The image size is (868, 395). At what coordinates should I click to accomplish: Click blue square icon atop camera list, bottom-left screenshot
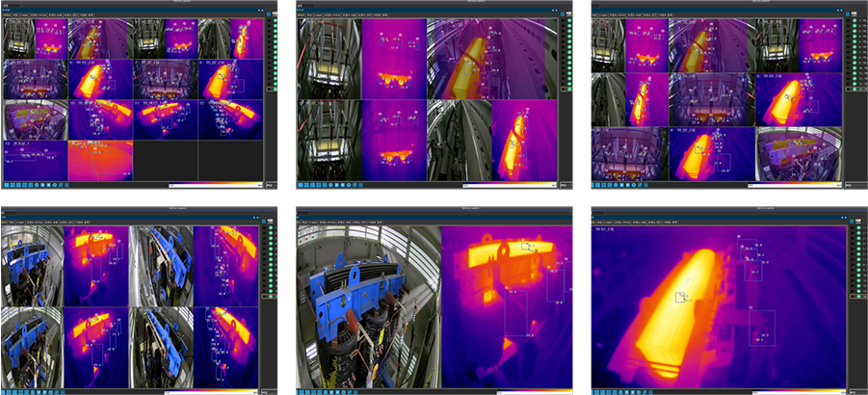(264, 222)
